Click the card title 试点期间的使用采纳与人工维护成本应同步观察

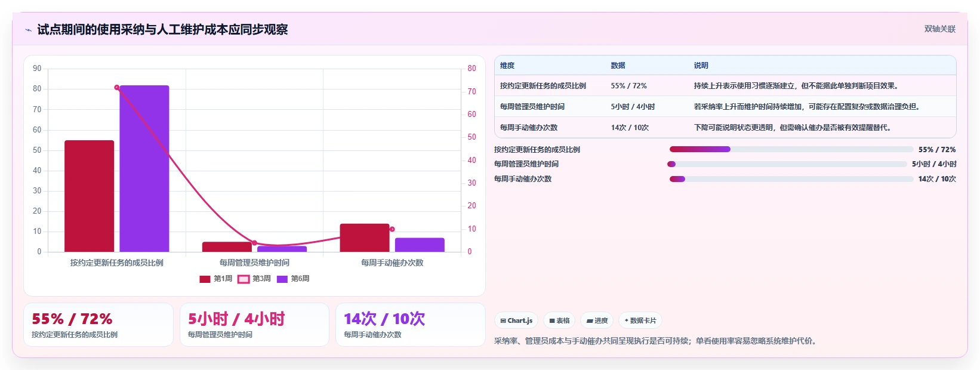(x=162, y=29)
